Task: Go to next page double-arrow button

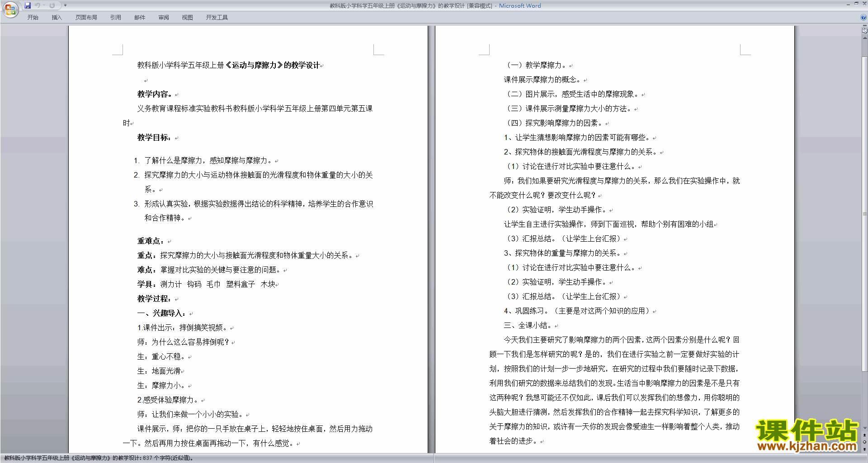Action: coord(864,449)
